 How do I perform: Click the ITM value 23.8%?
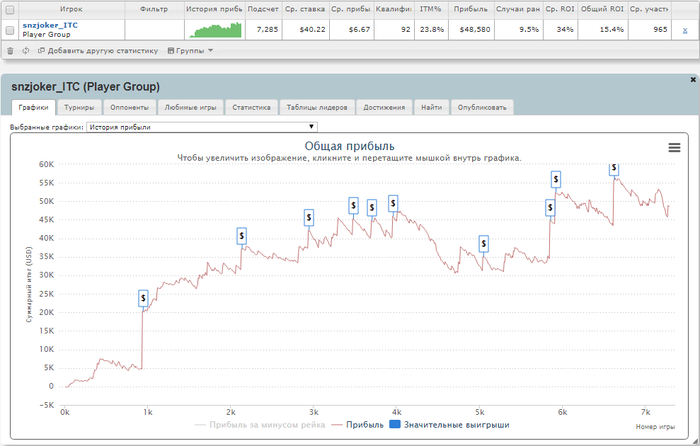[x=432, y=29]
